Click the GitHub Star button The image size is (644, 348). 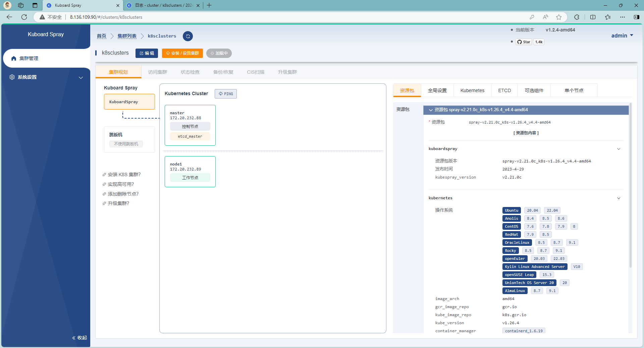pyautogui.click(x=524, y=42)
